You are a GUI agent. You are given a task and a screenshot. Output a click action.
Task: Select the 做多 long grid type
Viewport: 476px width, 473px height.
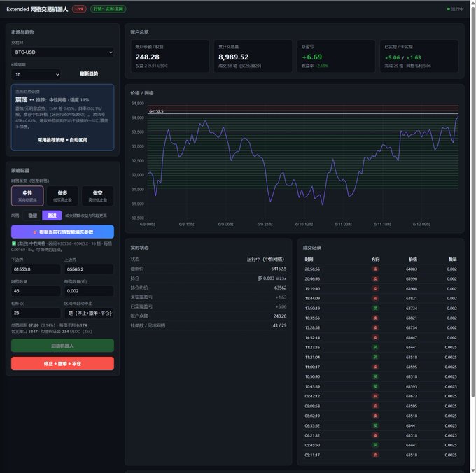click(62, 196)
